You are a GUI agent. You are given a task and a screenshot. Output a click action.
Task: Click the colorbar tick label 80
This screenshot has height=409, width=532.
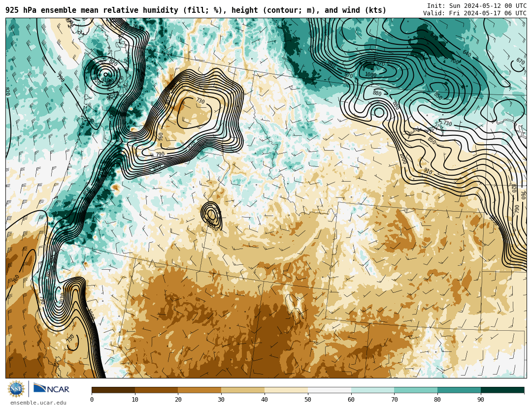[437, 400]
